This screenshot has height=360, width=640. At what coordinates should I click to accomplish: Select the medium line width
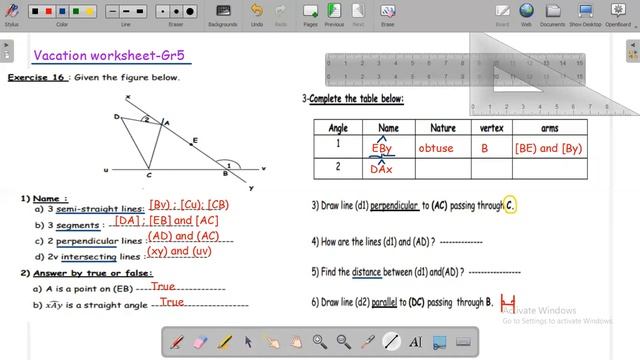click(126, 11)
